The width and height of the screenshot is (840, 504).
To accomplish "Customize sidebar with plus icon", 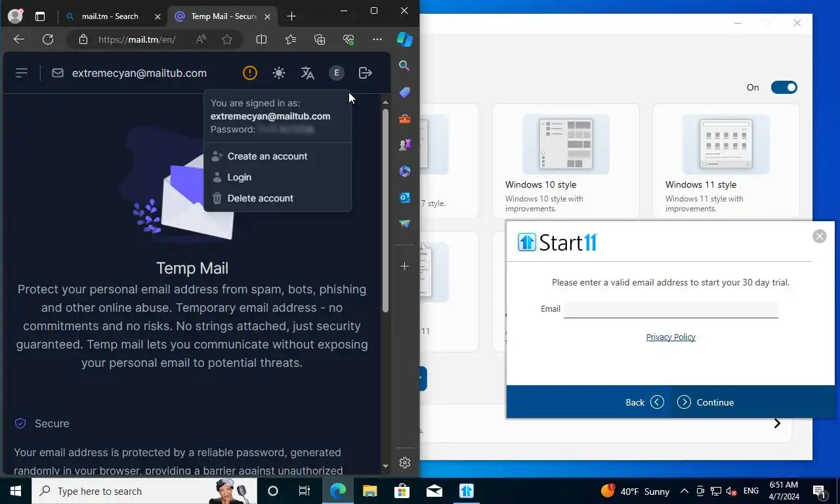I will [405, 266].
